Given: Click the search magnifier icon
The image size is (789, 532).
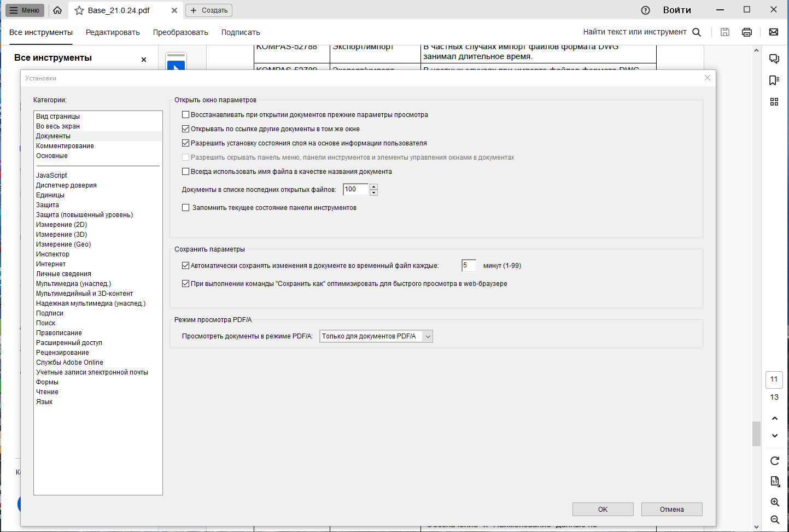Looking at the screenshot, I should click(x=697, y=32).
